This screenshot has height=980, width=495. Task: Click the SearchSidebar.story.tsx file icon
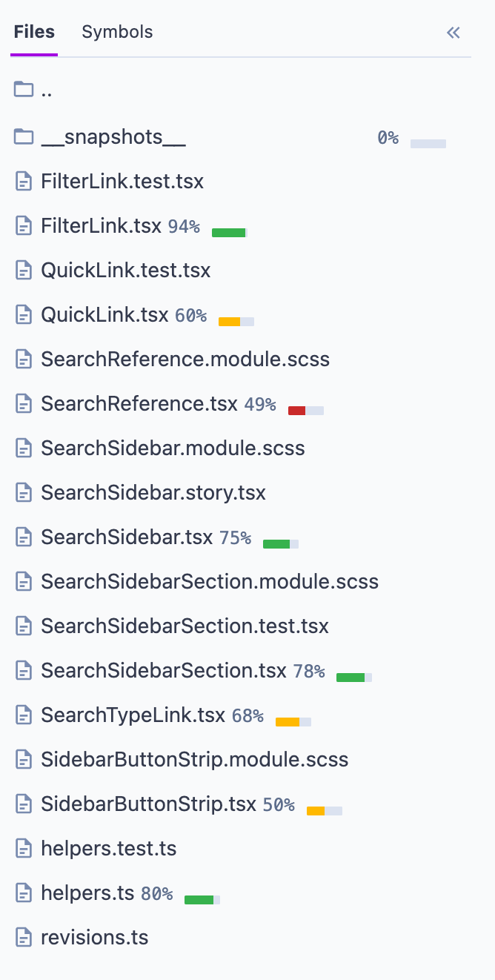coord(24,493)
